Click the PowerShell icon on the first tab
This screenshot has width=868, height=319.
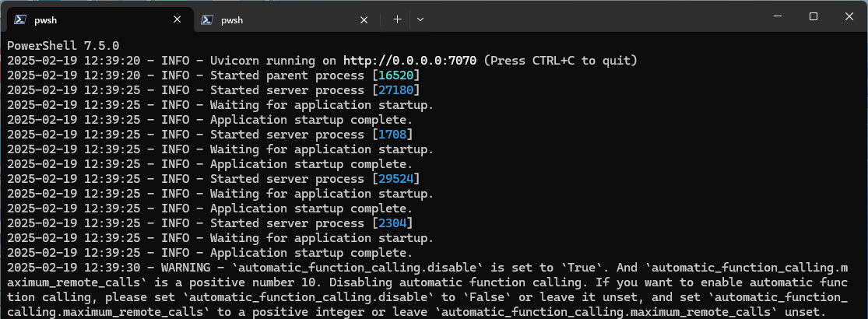pyautogui.click(x=18, y=19)
